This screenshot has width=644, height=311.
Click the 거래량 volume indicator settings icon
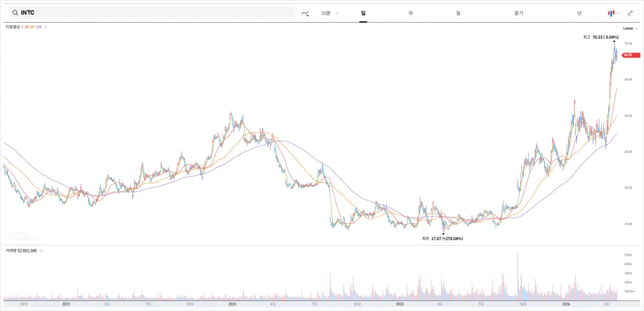(41, 250)
